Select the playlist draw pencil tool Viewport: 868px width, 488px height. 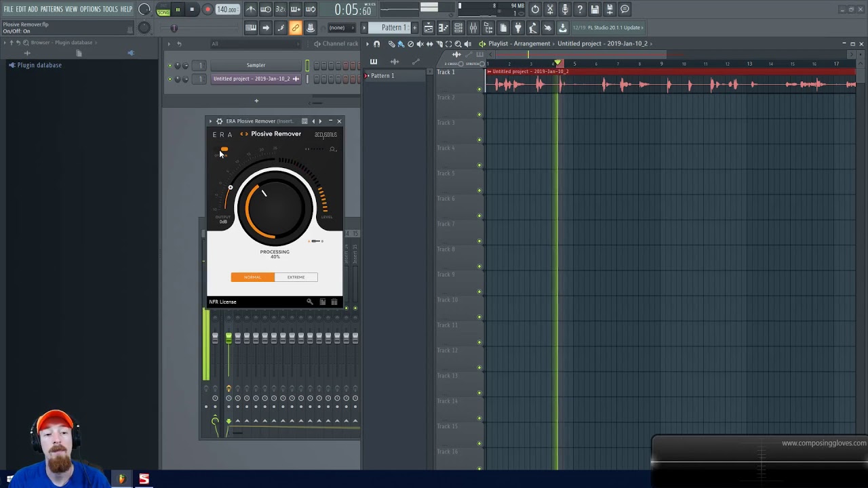coord(391,44)
